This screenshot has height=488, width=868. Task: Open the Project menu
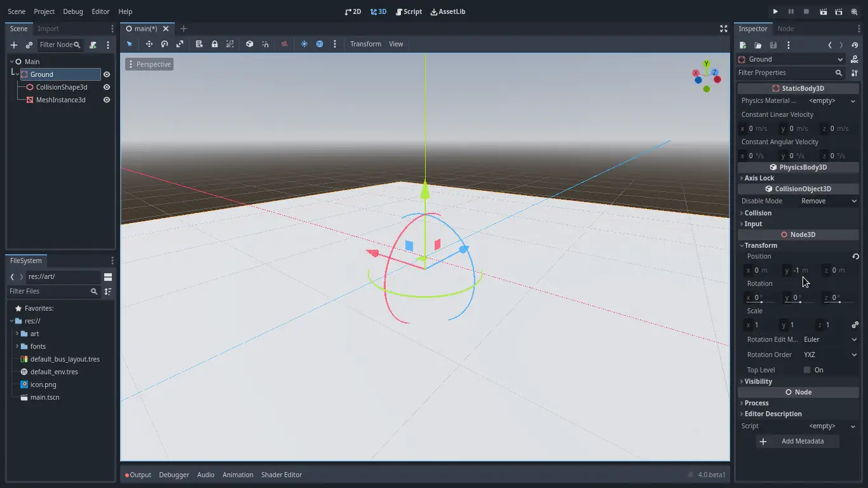44,11
